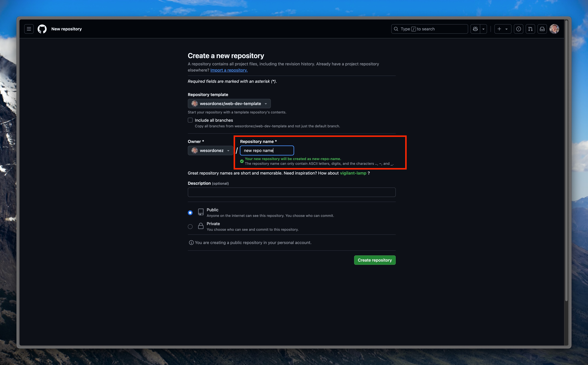Focus the Type / to search box
The height and width of the screenshot is (365, 588).
[429, 29]
